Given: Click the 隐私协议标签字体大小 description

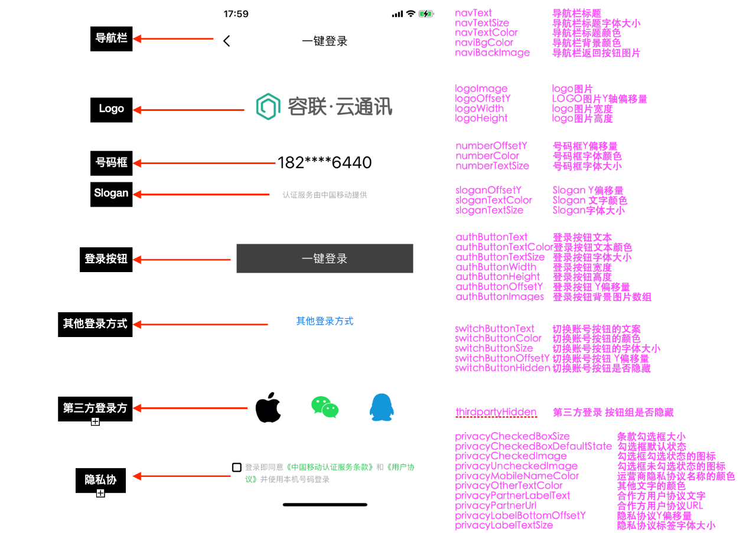Looking at the screenshot, I should pos(666,525).
